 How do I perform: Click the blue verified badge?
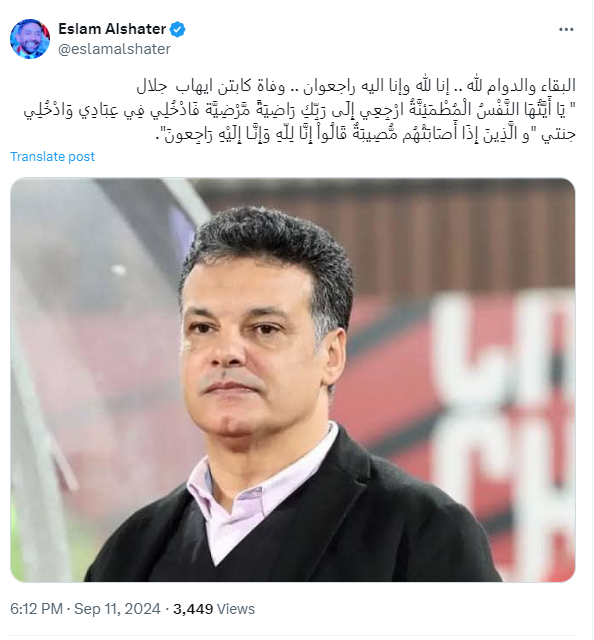point(178,29)
